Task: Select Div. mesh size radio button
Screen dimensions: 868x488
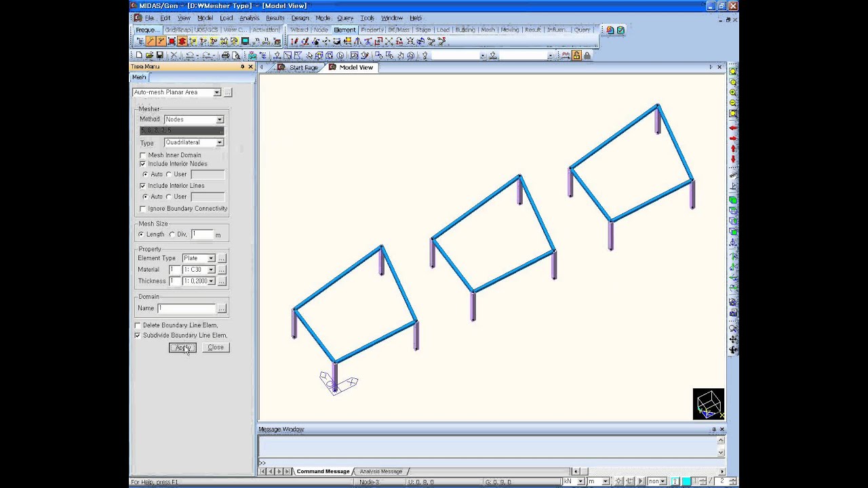Action: (172, 235)
